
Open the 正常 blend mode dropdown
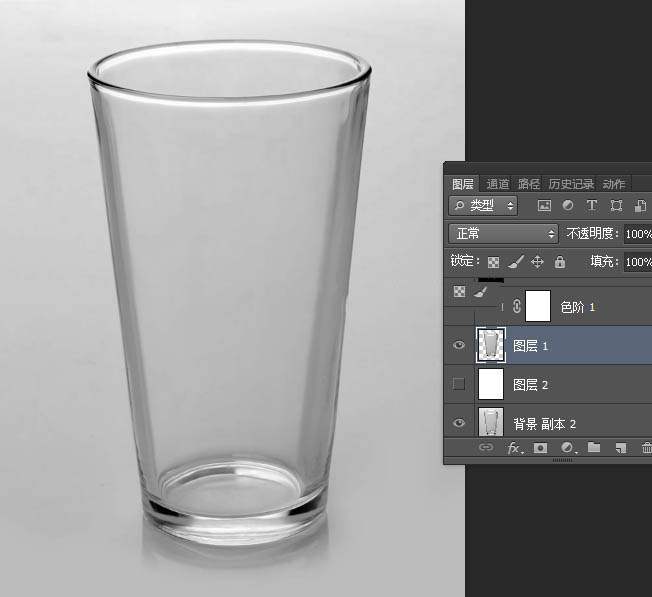tap(503, 233)
